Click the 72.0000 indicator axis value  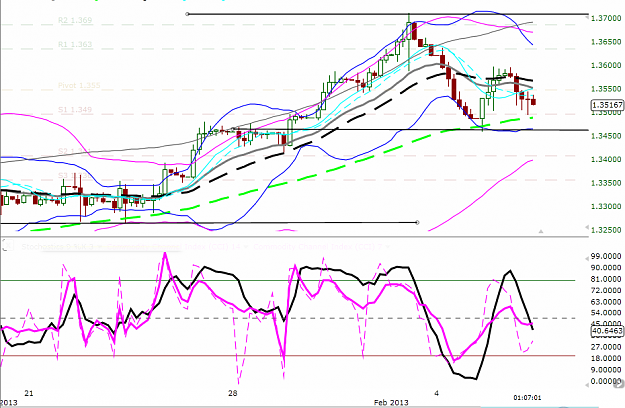coord(606,290)
